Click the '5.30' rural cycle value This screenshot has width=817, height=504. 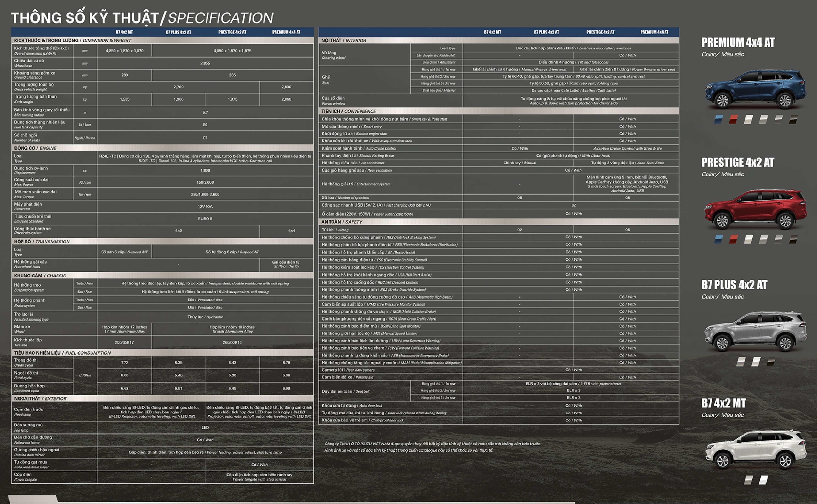[232, 375]
